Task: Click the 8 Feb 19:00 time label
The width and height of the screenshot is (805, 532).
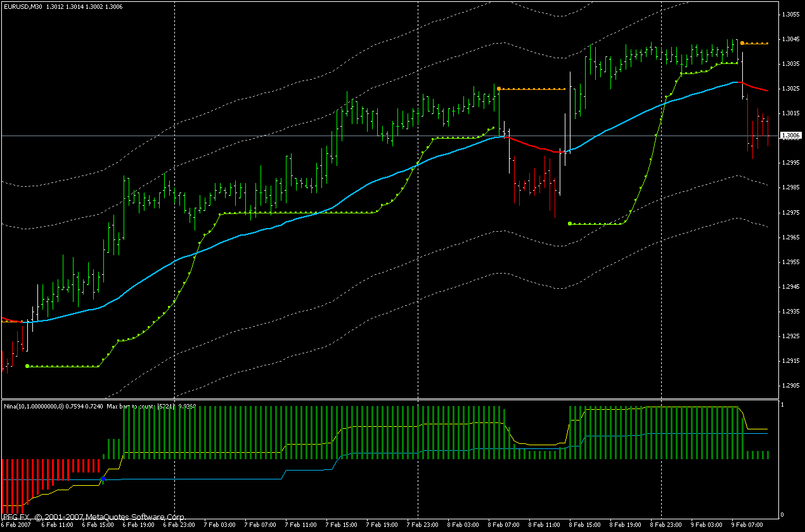Action: pos(625,525)
